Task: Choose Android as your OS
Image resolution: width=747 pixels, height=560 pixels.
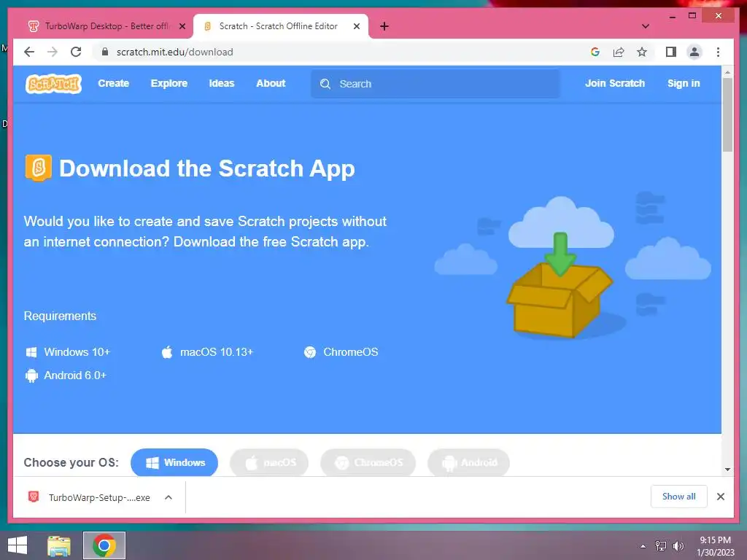Action: pos(469,462)
